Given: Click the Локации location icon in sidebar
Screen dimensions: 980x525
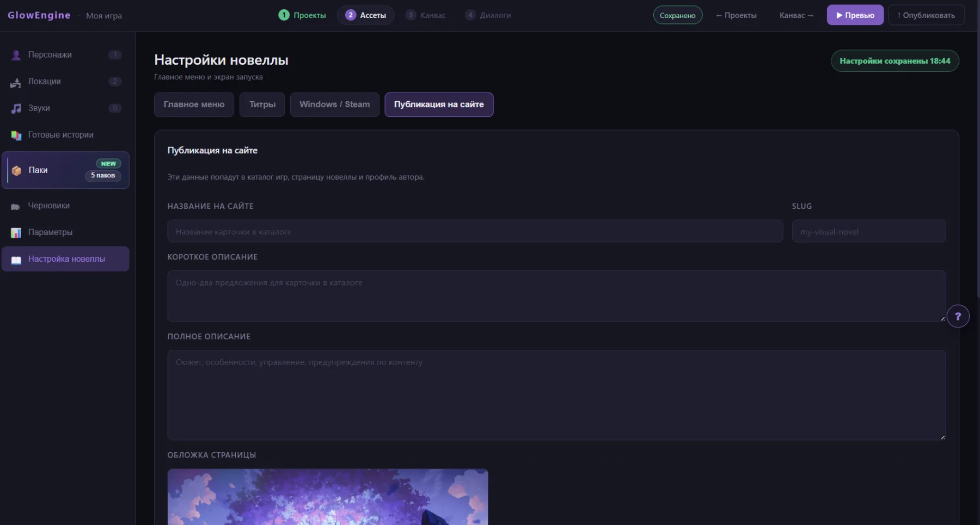Looking at the screenshot, I should pyautogui.click(x=16, y=82).
